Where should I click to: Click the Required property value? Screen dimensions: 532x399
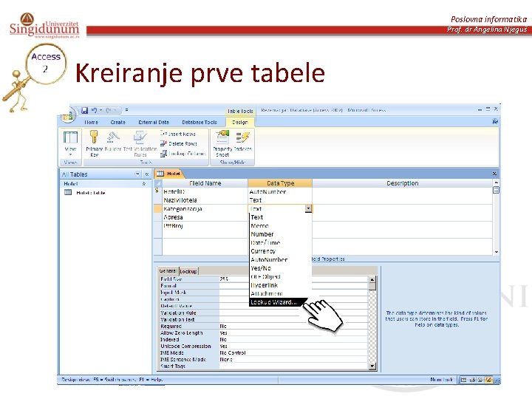(x=293, y=326)
